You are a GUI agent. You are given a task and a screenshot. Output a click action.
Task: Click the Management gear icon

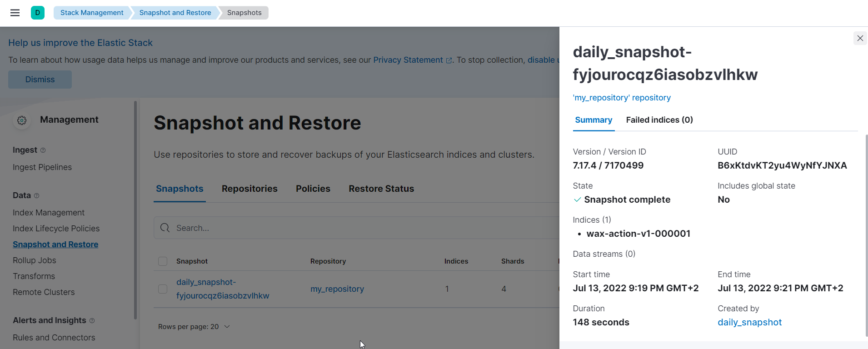[22, 120]
